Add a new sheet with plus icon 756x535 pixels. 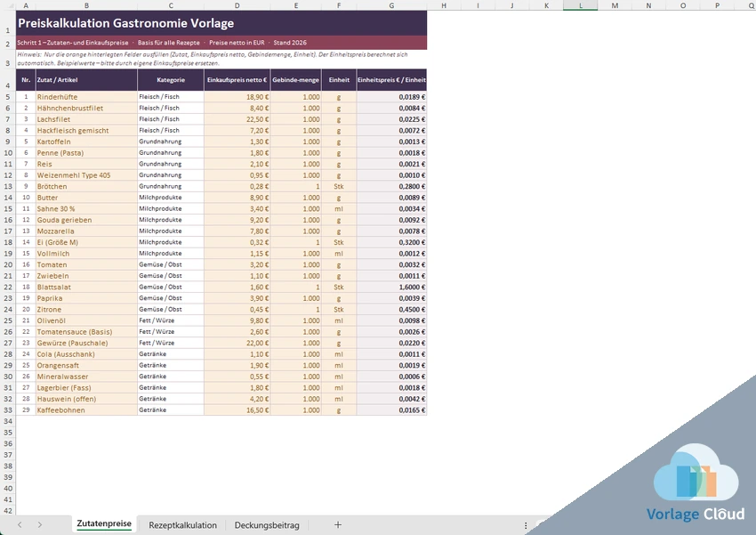click(338, 525)
